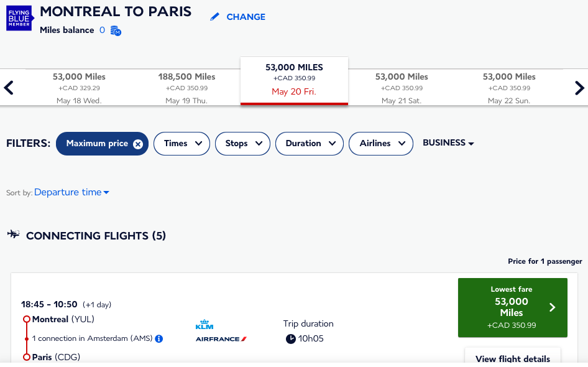Select the May 21 Sat. date tab

(402, 88)
